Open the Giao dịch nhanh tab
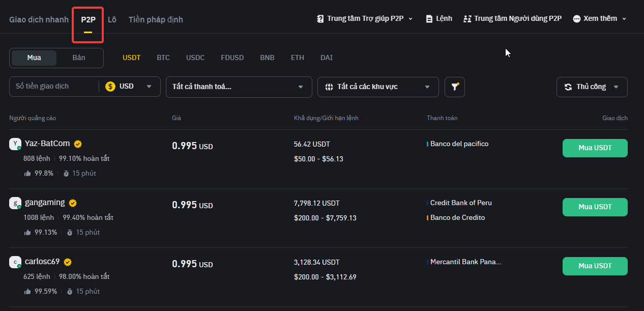Image resolution: width=644 pixels, height=311 pixels. coord(39,20)
